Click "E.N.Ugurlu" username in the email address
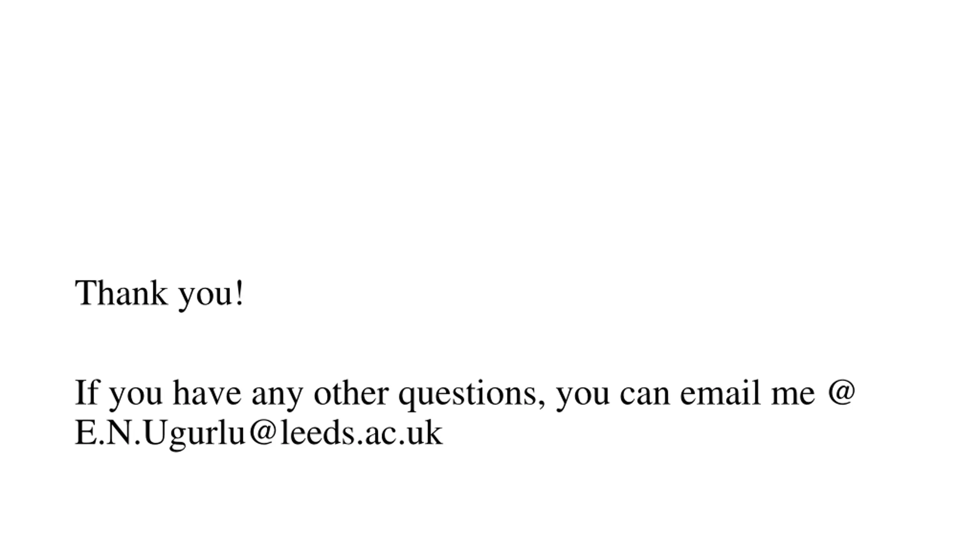 (160, 433)
